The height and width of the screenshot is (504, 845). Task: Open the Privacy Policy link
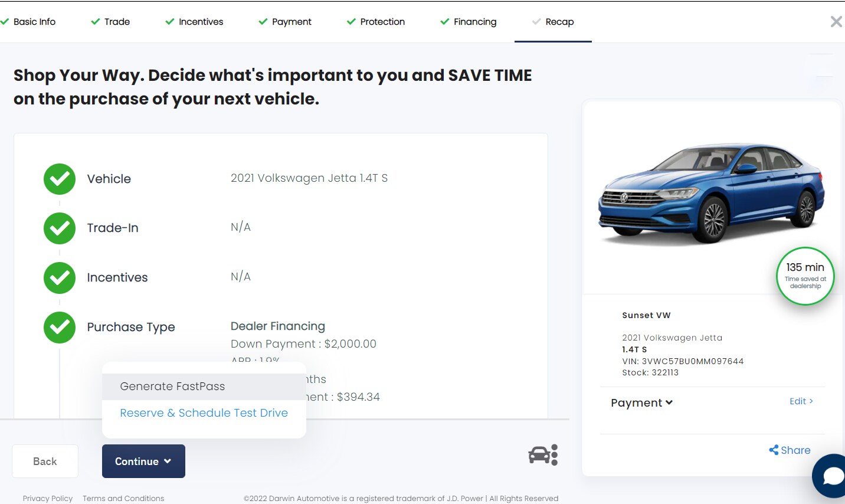coord(48,499)
